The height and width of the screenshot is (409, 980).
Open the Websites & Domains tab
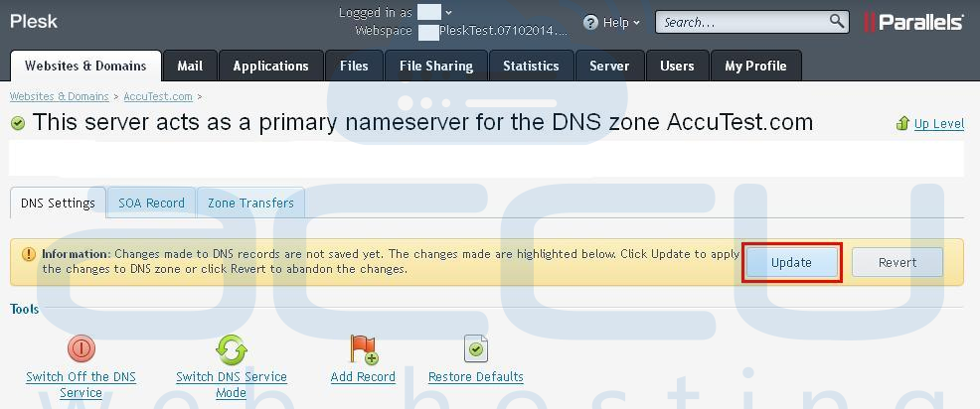(85, 66)
